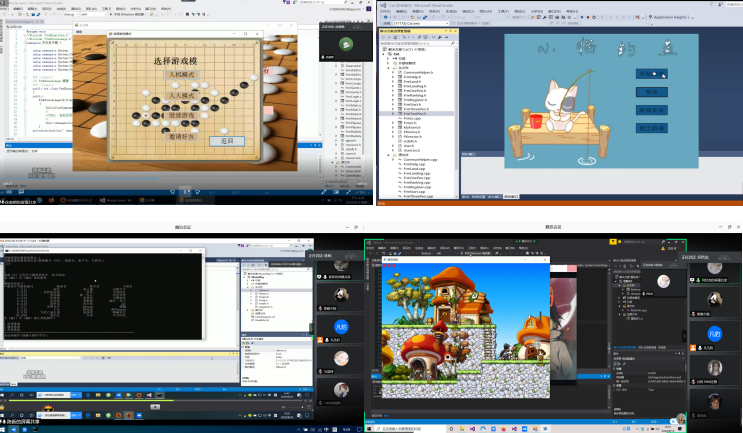Image resolution: width=743 pixels, height=433 pixels.
Task: Click the blue 凡的 avatar in bottom-right meeting
Action: (715, 334)
